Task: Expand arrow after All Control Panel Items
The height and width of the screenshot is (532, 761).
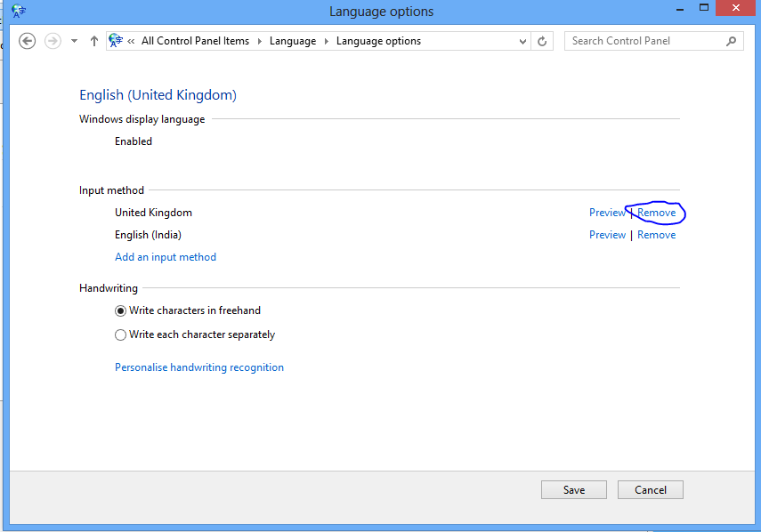Action: pyautogui.click(x=260, y=41)
